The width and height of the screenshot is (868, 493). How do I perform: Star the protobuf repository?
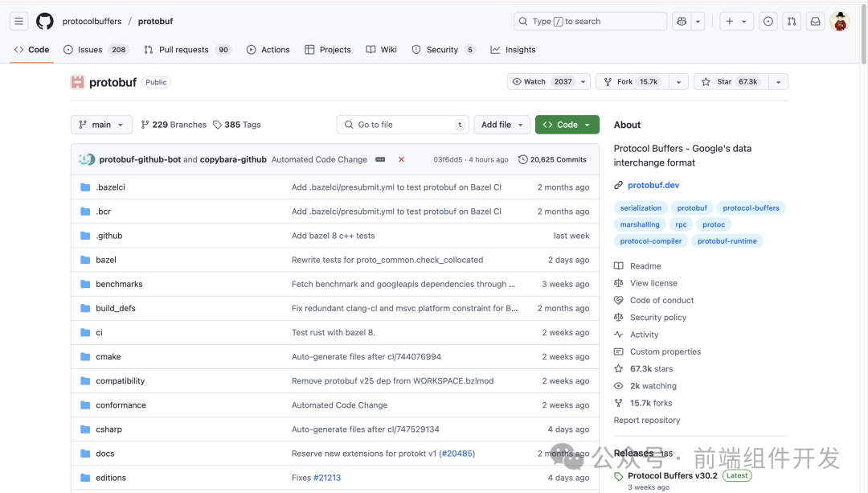[731, 82]
